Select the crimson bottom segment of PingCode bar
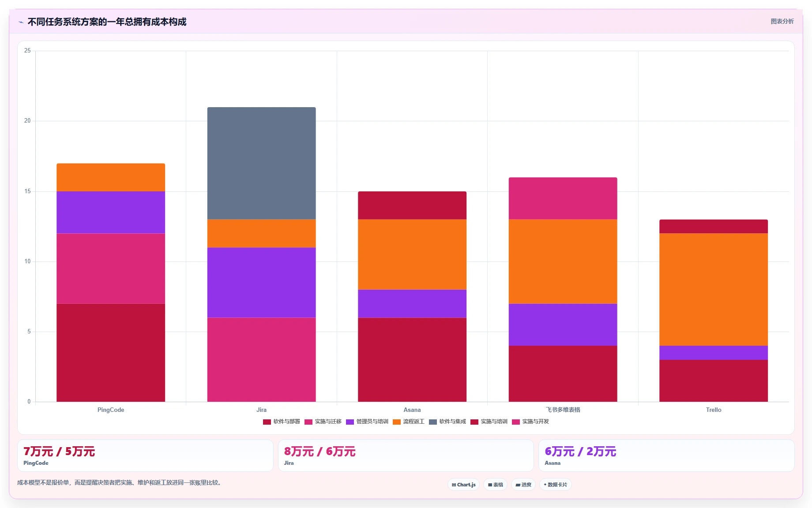812x508 pixels. [x=111, y=353]
